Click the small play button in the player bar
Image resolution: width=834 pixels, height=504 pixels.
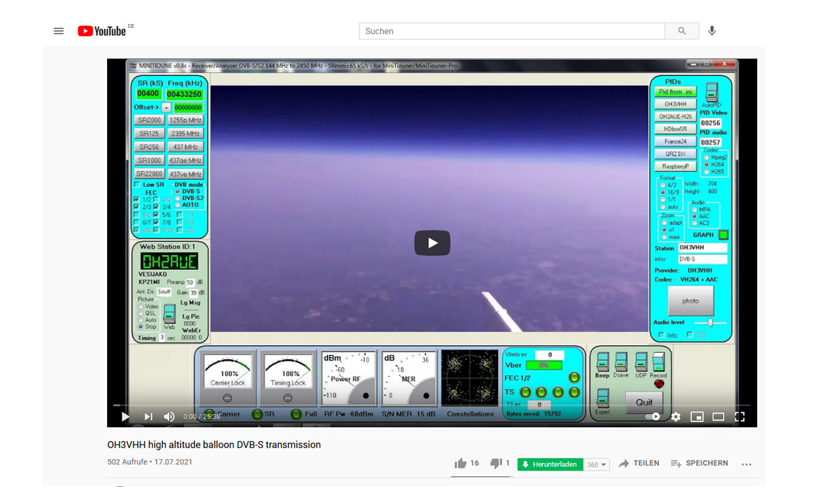pyautogui.click(x=125, y=417)
